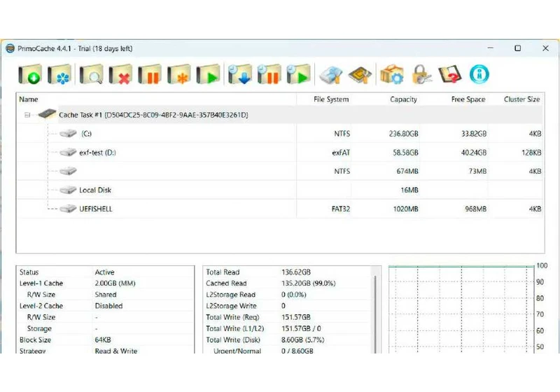Image resolution: width=560 pixels, height=392 pixels.
Task: Open the Level-2 storage management drive icon
Action: pyautogui.click(x=331, y=75)
